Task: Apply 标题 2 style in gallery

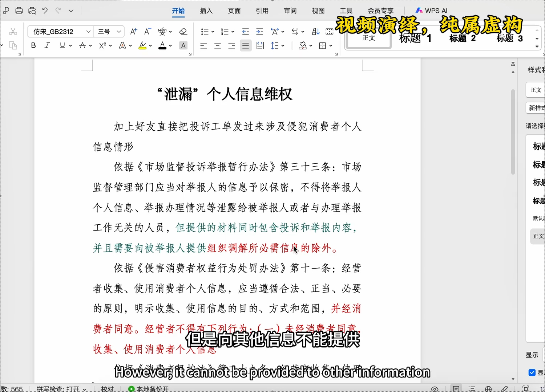Action: tap(463, 38)
